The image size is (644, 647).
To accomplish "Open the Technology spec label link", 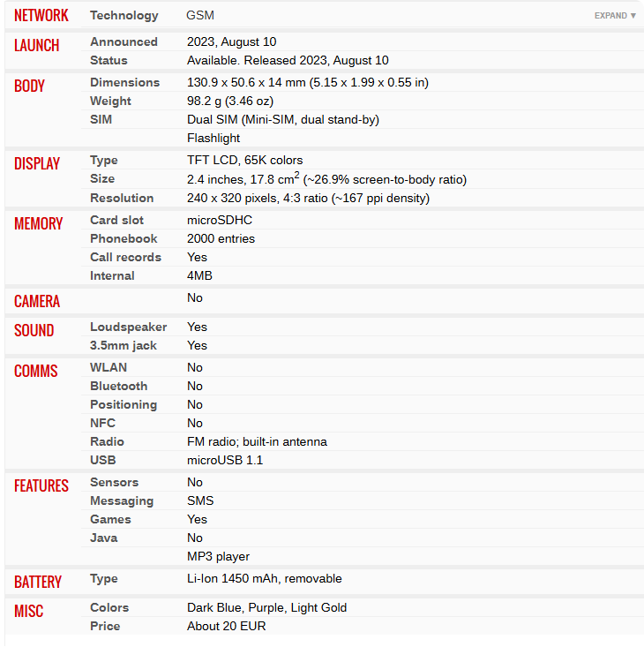I will (x=124, y=16).
